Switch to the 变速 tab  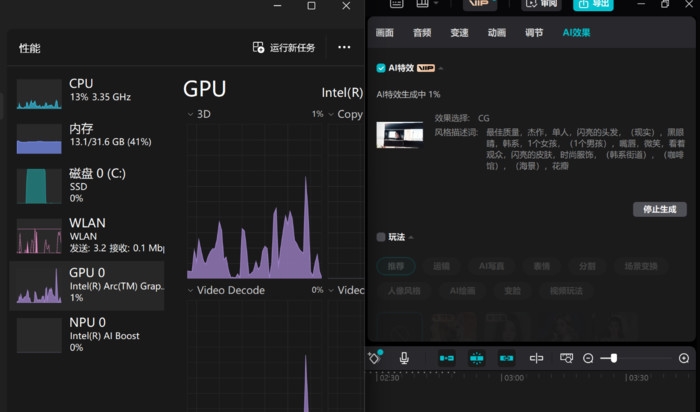tap(459, 33)
